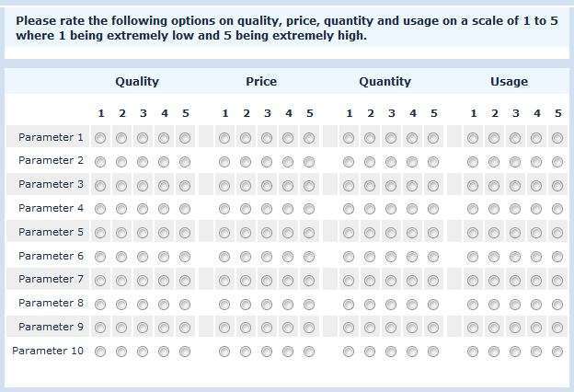Set Parameter 7 Usage to 3

[x=515, y=281]
